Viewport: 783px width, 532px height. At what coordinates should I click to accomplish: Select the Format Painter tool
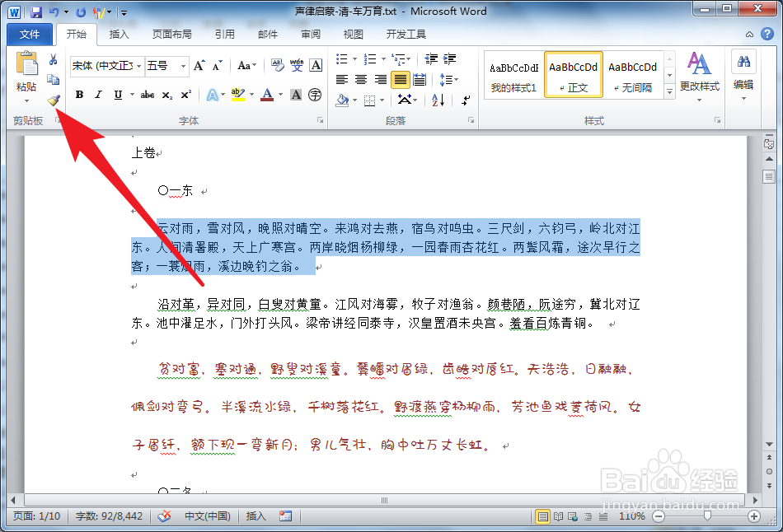(x=51, y=101)
